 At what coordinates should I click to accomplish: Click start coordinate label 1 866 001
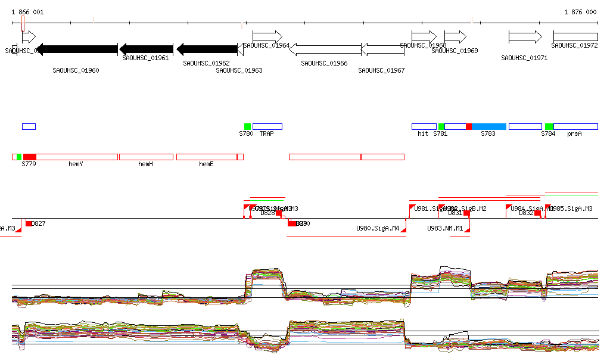tap(27, 12)
